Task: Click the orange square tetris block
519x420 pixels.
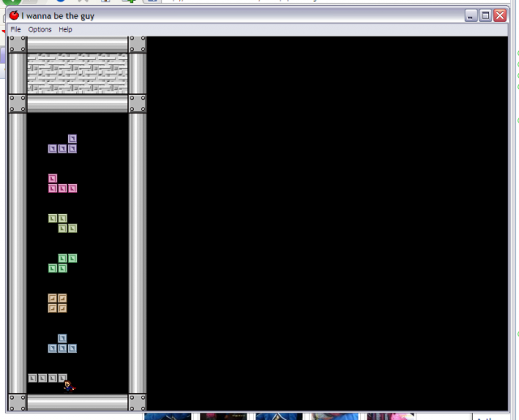Action: [x=58, y=303]
